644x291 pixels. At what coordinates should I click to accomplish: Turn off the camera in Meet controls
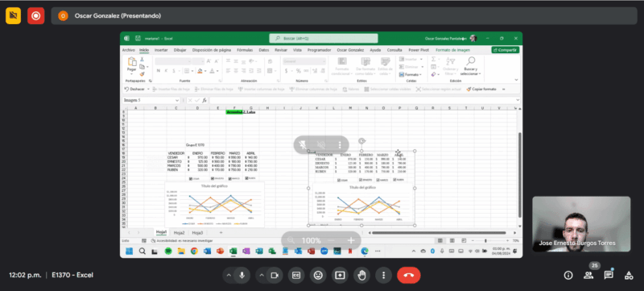(x=275, y=276)
